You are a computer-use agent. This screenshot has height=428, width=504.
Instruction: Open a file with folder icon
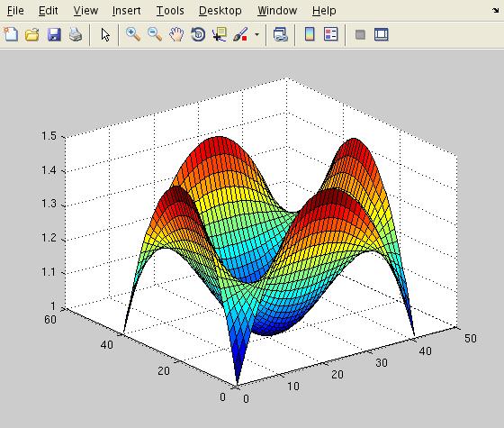(x=32, y=34)
